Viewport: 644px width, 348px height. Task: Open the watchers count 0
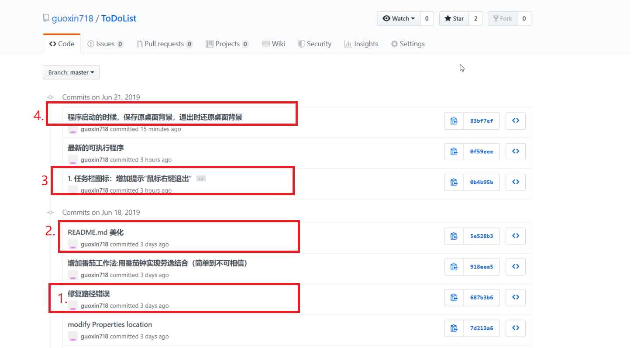click(427, 18)
